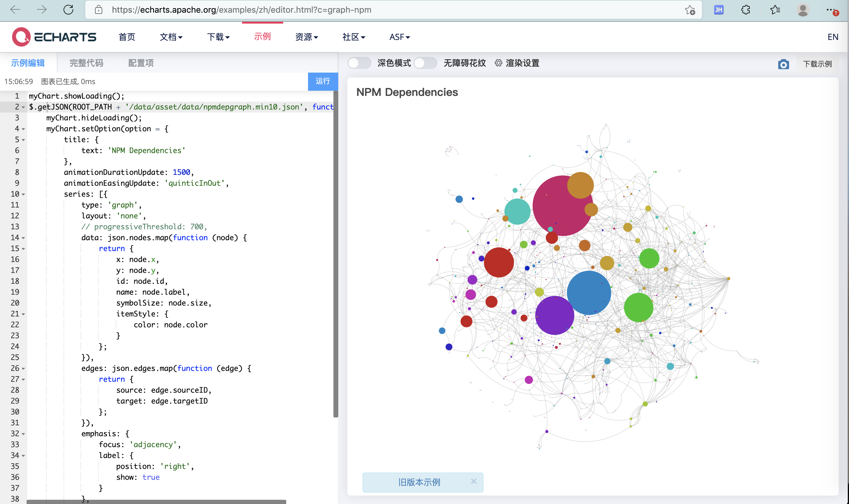
Task: Open the user profile avatar
Action: [803, 10]
